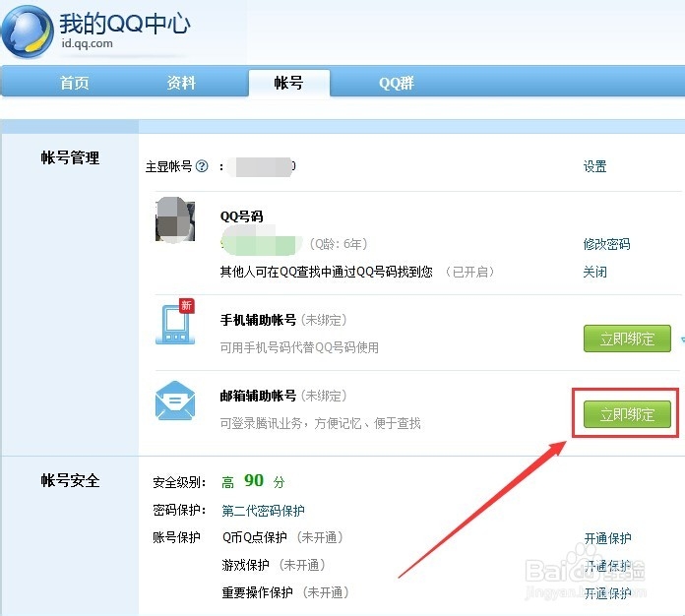The height and width of the screenshot is (616, 685).
Task: Click the mobile phone 手机辅助帐号 icon
Action: click(x=175, y=322)
